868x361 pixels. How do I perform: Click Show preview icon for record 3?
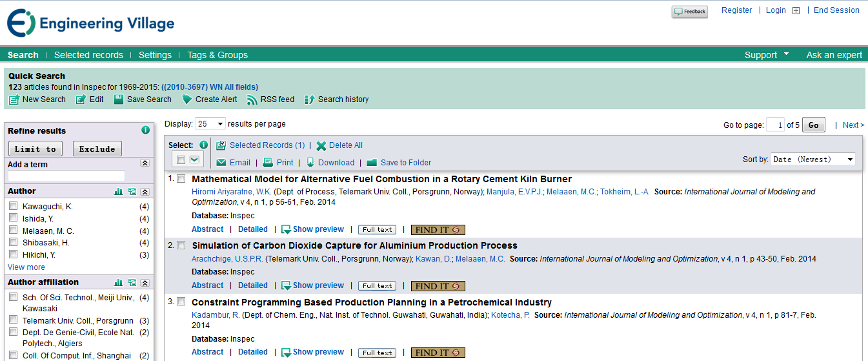(286, 353)
